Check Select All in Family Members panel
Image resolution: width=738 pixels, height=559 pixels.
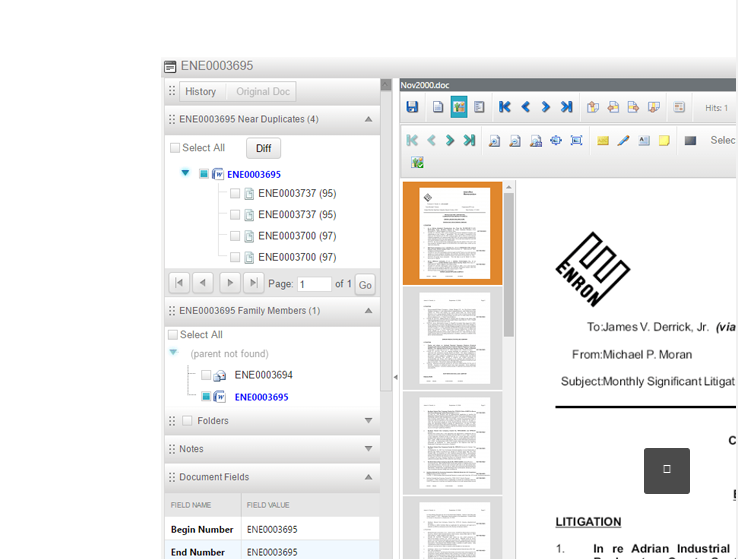pyautogui.click(x=173, y=335)
